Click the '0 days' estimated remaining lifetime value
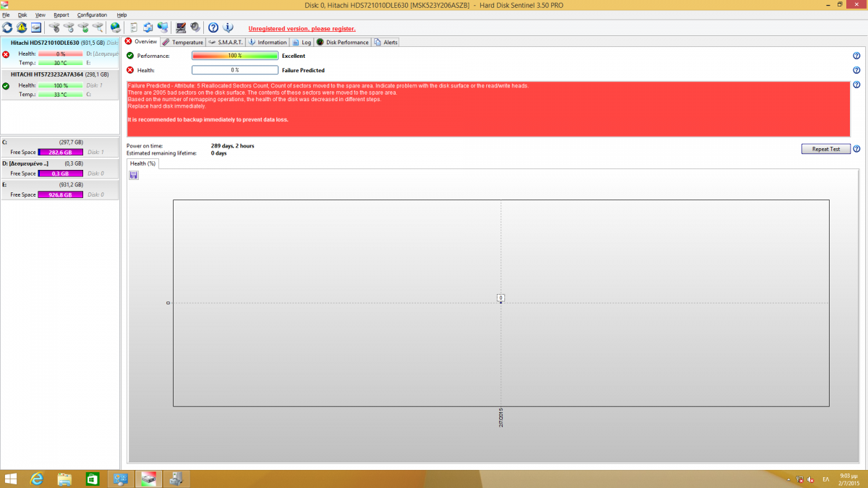This screenshot has height=488, width=868. 218,153
